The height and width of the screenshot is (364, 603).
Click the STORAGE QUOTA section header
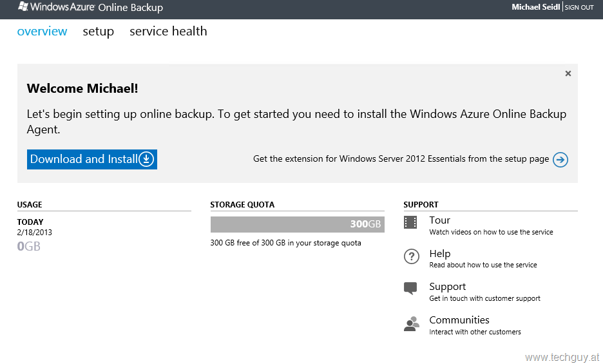click(242, 205)
